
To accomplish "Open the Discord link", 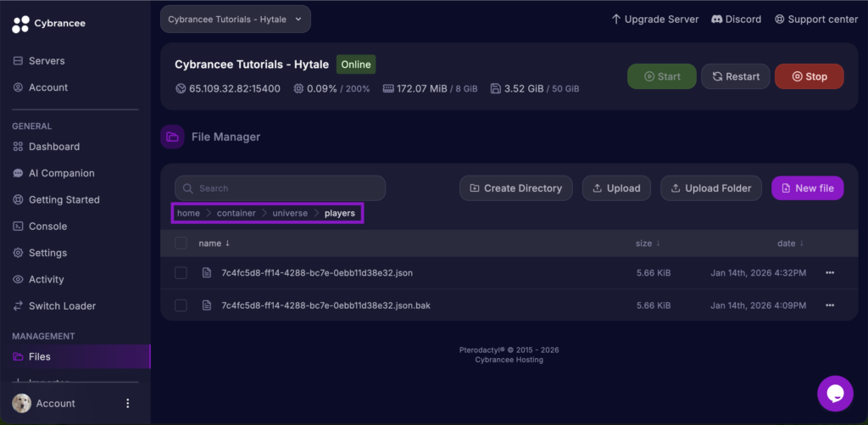I will [737, 20].
